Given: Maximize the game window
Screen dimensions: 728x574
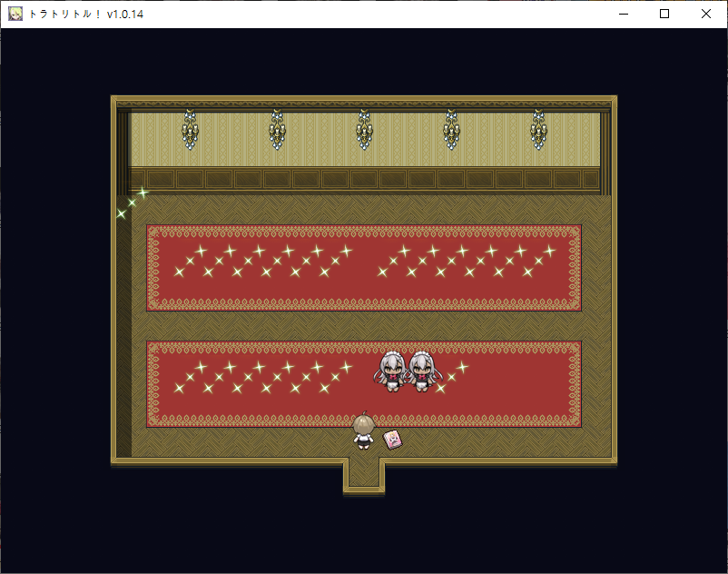Looking at the screenshot, I should 664,14.
